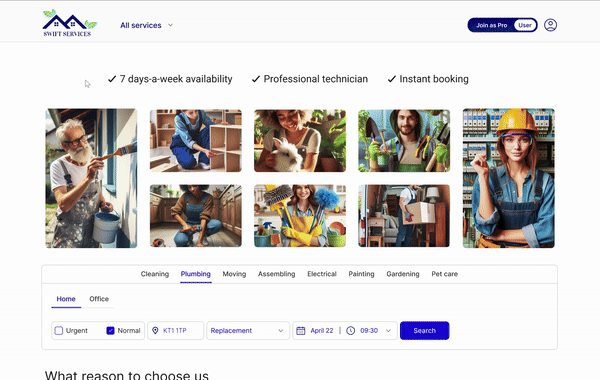
Task: Open the user profile icon
Action: pyautogui.click(x=550, y=25)
